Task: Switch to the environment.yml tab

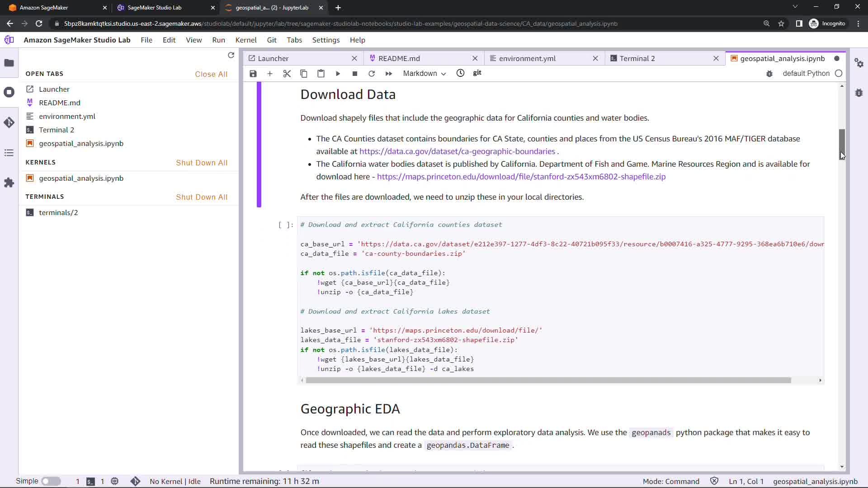Action: (x=527, y=58)
